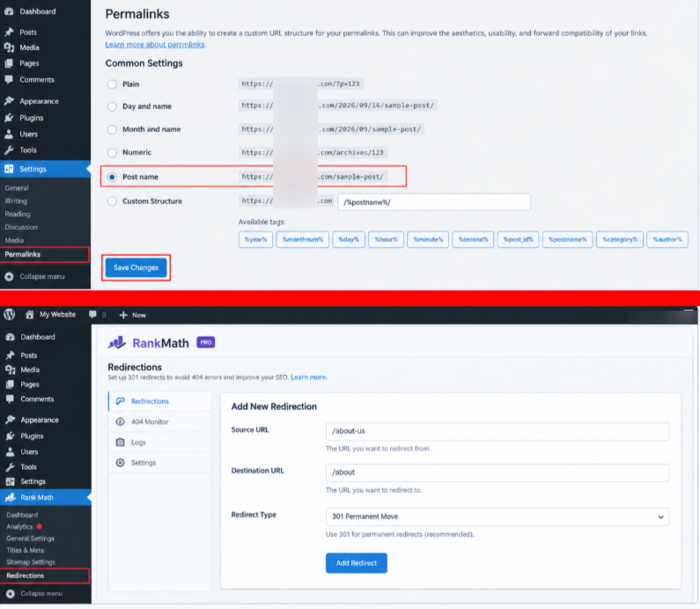The image size is (700, 609).
Task: Click Media icon in lower sidebar
Action: pos(10,370)
